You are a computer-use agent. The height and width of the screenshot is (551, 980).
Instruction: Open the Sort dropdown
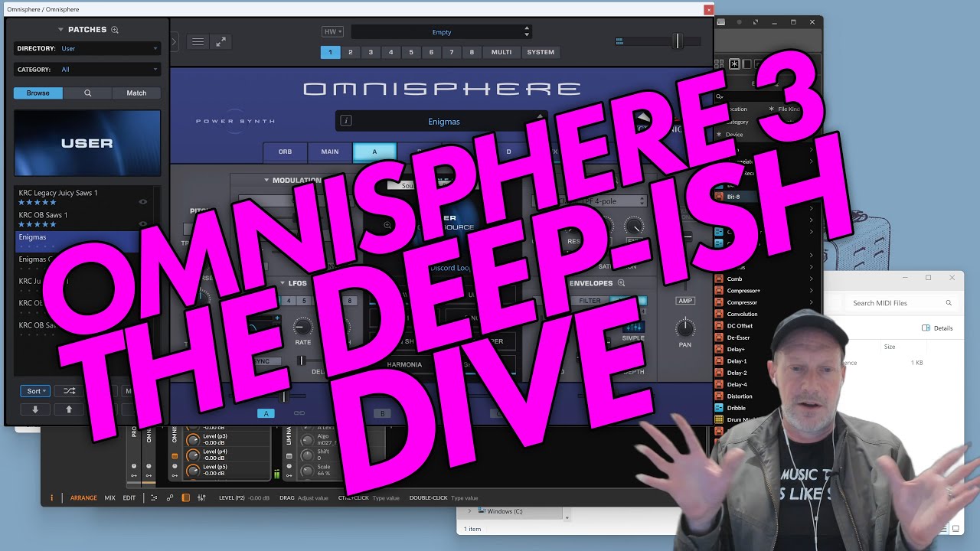coord(35,391)
